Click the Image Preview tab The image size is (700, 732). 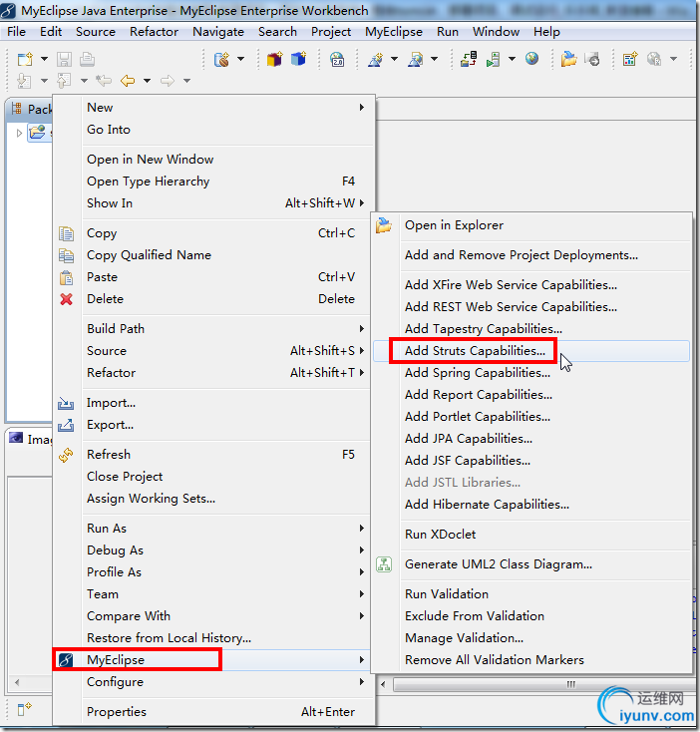[x=30, y=439]
